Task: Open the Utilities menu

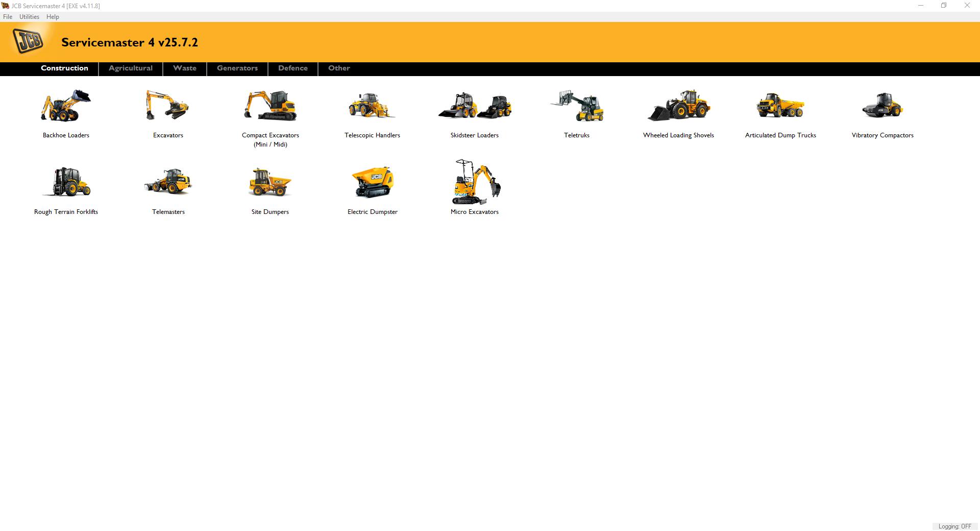Action: click(x=29, y=17)
